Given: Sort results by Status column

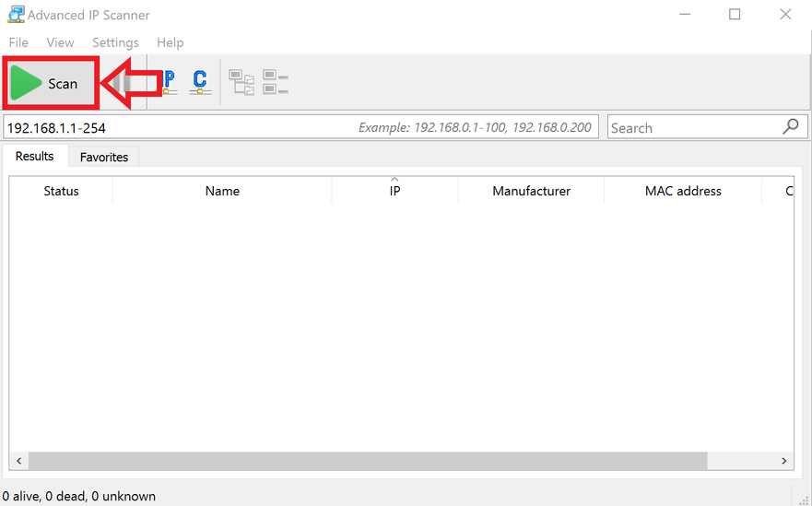Looking at the screenshot, I should (61, 191).
